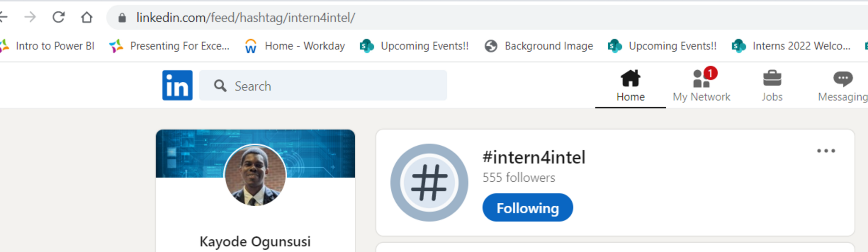This screenshot has height=252, width=868.
Task: Open the Home - Workday bookmark
Action: point(304,46)
